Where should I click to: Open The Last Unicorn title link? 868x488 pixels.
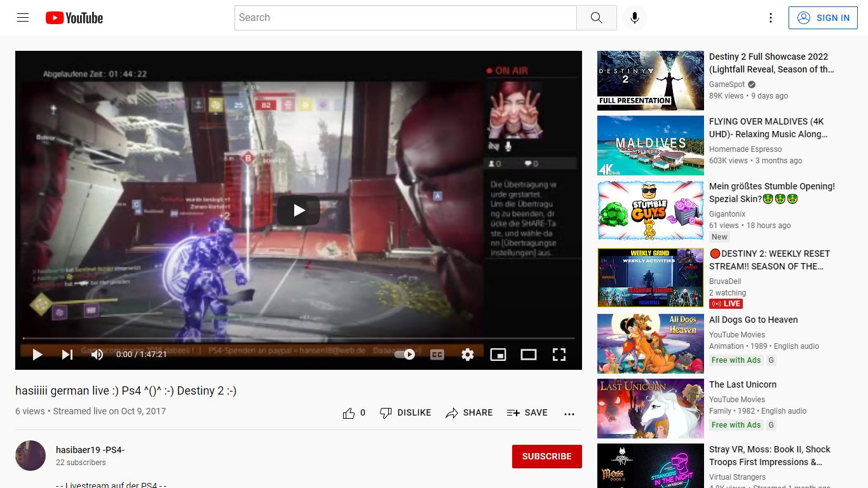pyautogui.click(x=743, y=384)
